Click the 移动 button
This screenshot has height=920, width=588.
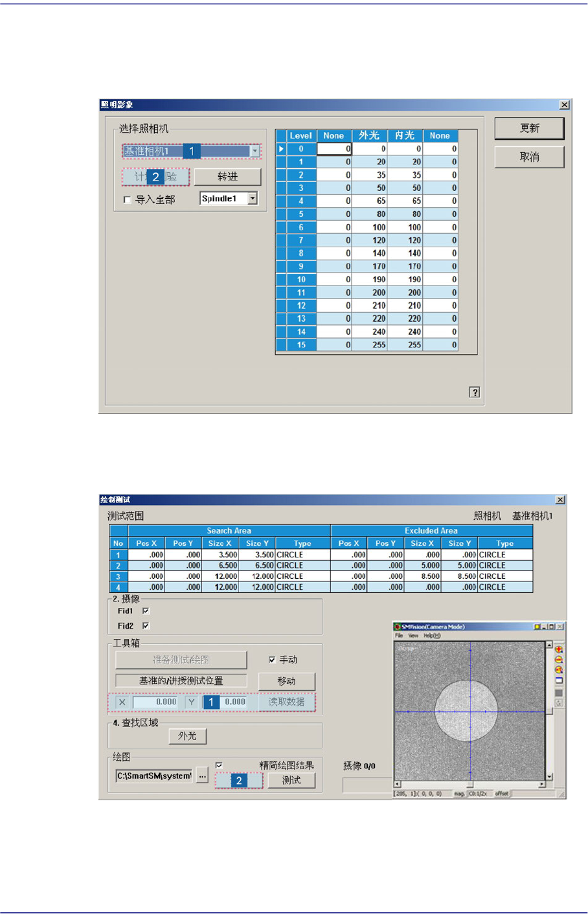click(286, 681)
